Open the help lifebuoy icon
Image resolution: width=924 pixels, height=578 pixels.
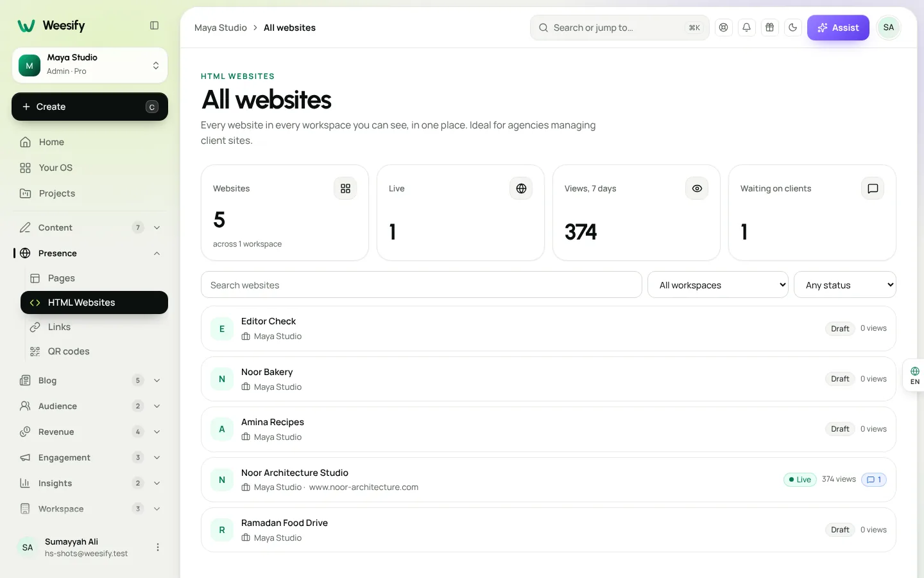(724, 28)
